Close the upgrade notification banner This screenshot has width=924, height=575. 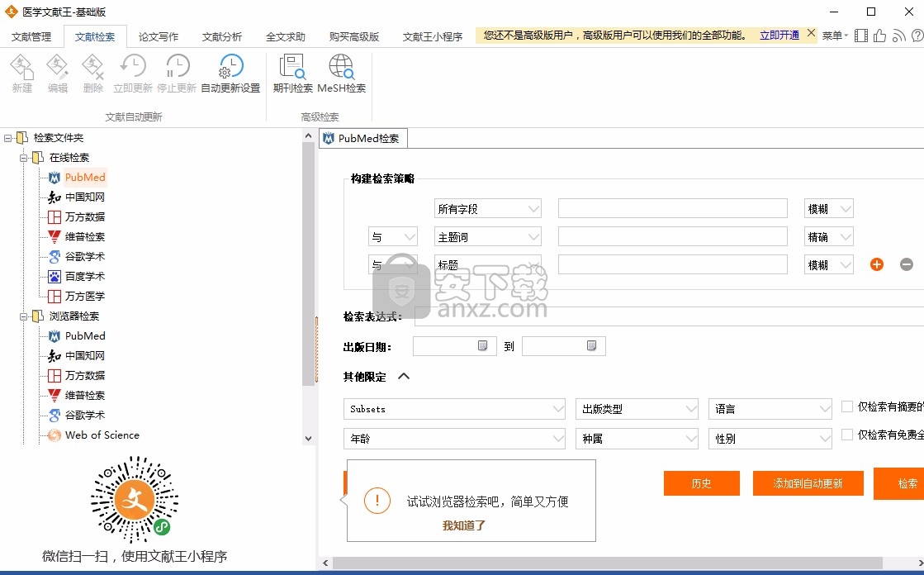tap(812, 34)
